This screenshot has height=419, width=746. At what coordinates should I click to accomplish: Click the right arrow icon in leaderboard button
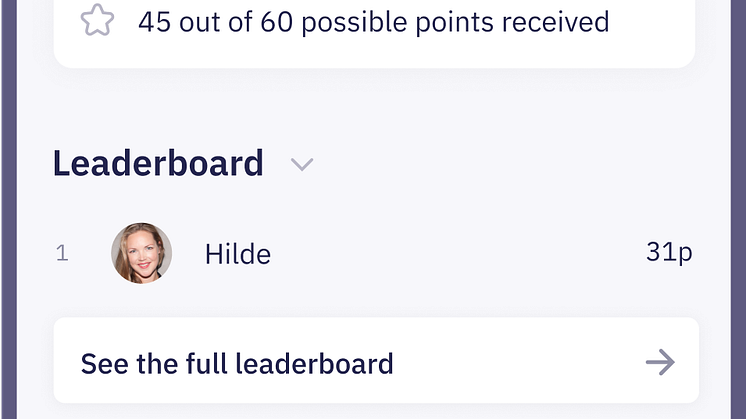[x=660, y=362]
